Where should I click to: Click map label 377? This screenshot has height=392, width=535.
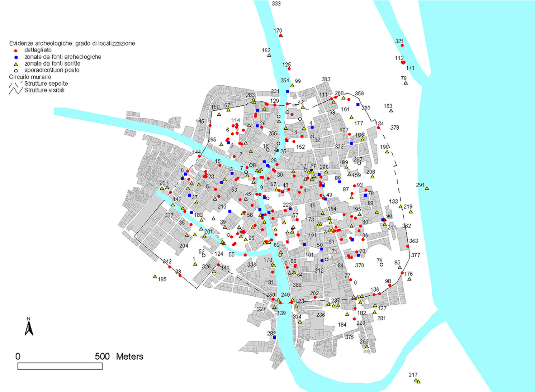416,255
